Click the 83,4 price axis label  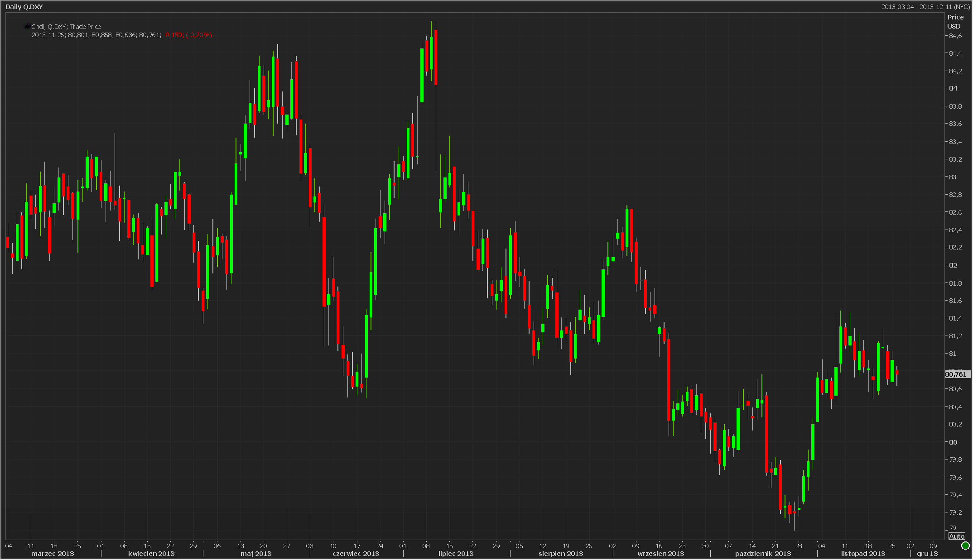pyautogui.click(x=955, y=142)
